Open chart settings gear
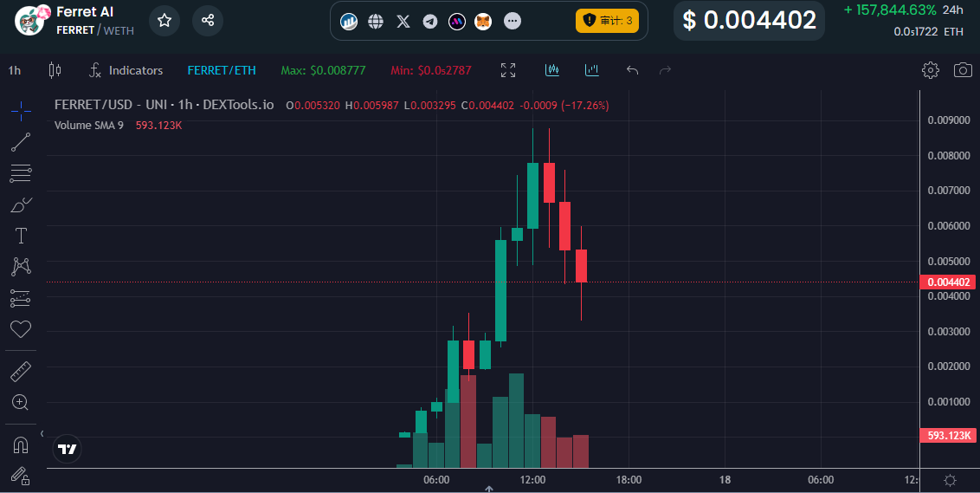The width and height of the screenshot is (980, 493). point(930,70)
